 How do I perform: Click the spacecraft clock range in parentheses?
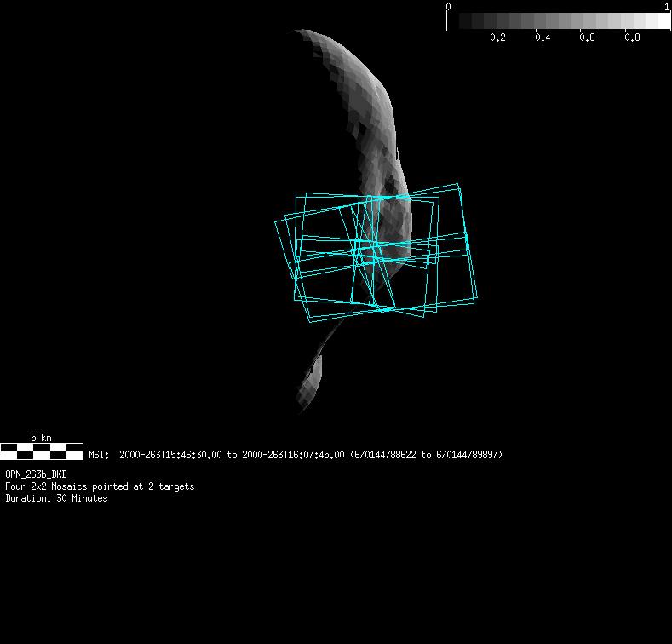(426, 455)
